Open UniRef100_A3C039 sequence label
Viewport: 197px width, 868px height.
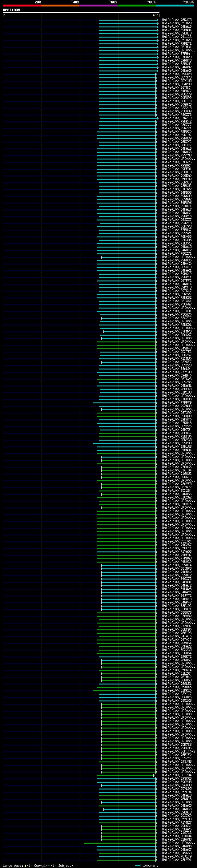[177, 111]
